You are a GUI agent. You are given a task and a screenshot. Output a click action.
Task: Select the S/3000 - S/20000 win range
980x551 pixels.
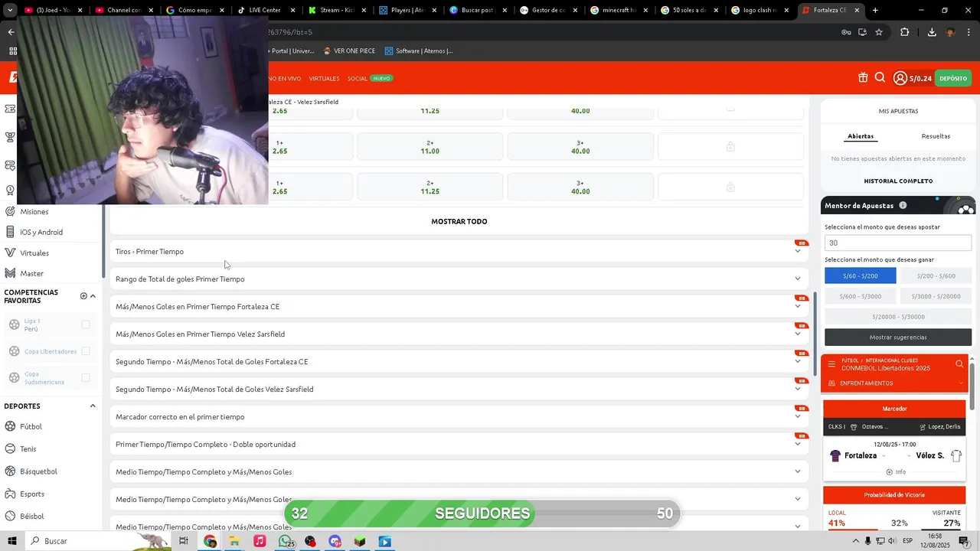[x=936, y=296]
